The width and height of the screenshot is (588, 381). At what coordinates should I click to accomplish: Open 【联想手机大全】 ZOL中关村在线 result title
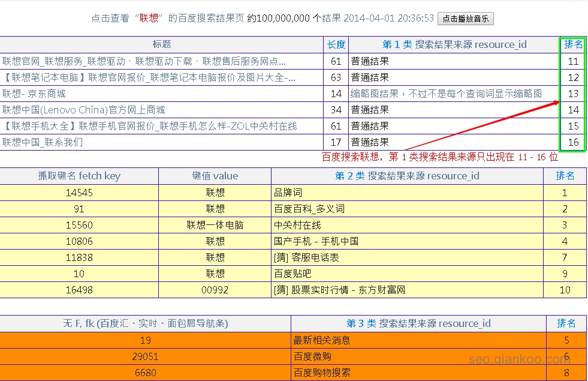150,126
